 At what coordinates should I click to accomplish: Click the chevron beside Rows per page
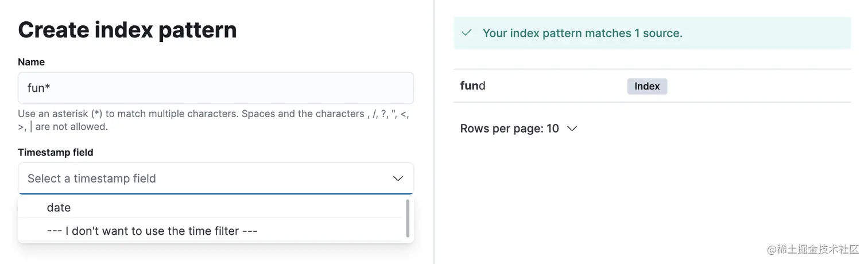[572, 129]
